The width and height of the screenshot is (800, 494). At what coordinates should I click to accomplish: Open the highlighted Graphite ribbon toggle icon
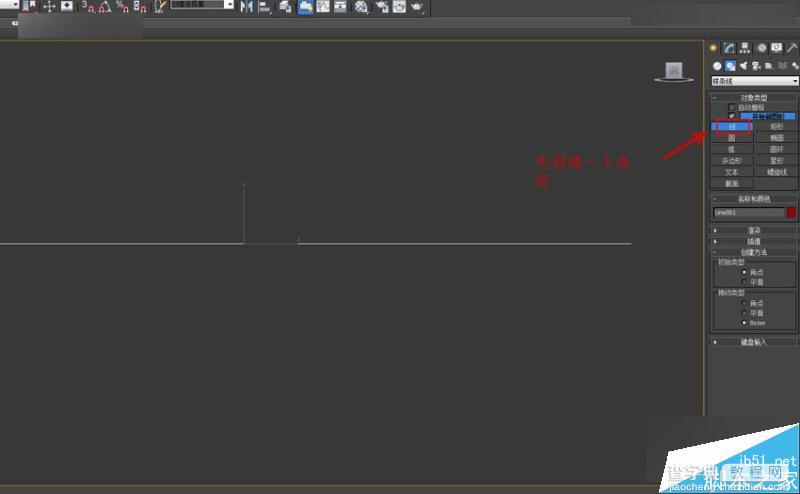(306, 7)
